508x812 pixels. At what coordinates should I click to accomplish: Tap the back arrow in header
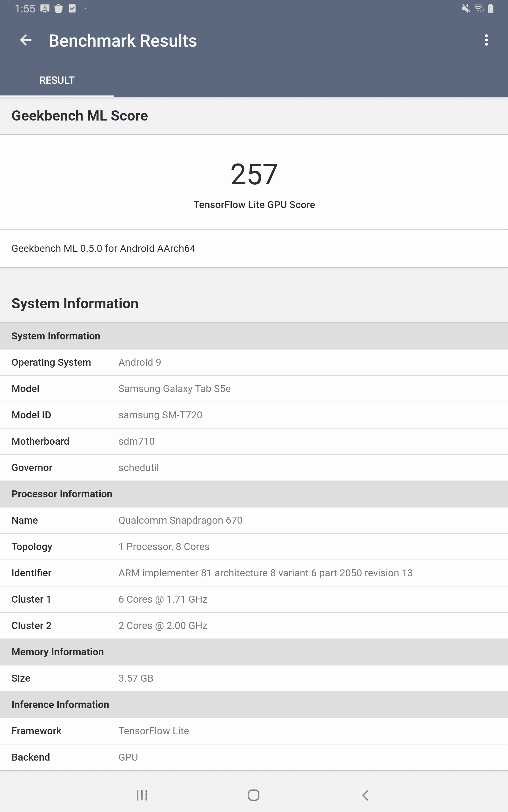click(25, 40)
